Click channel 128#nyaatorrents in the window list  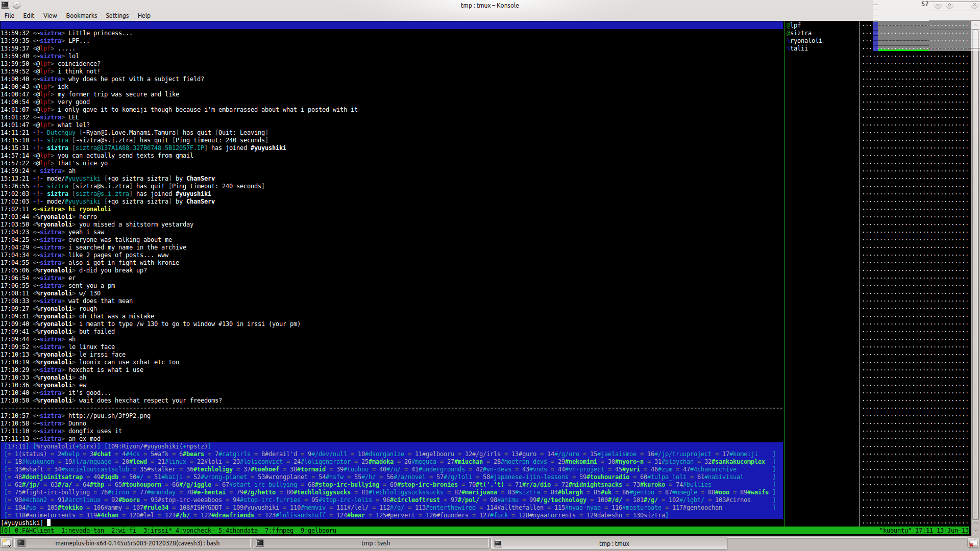click(547, 515)
